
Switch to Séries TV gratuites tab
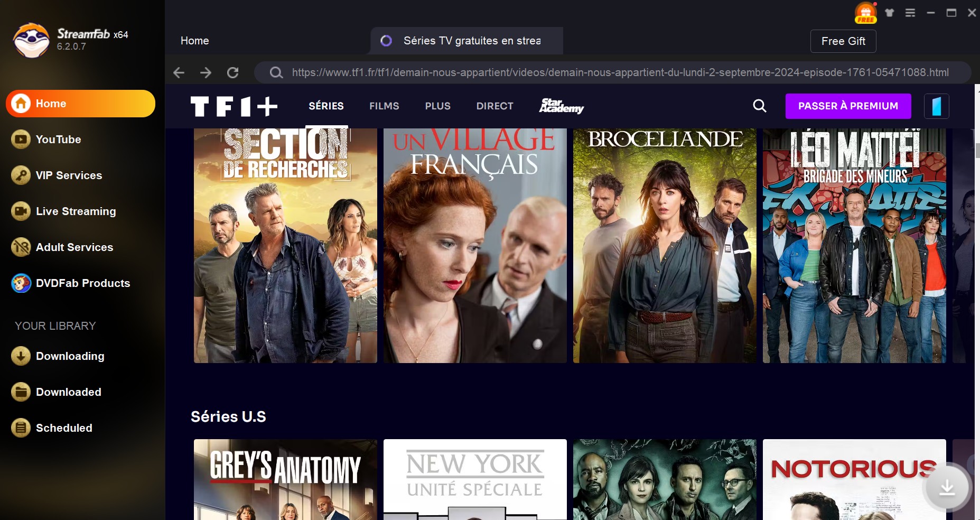[467, 41]
